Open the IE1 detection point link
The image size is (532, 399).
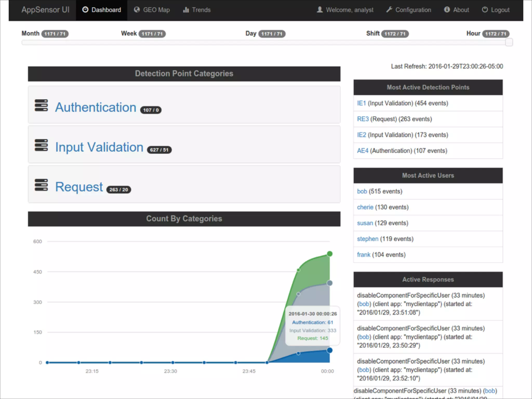click(361, 103)
